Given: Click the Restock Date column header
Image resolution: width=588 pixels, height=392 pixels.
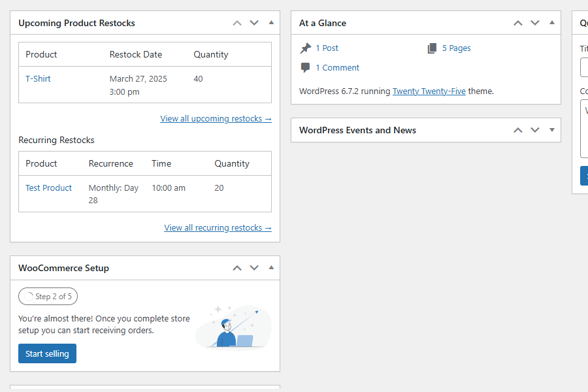Looking at the screenshot, I should click(136, 54).
